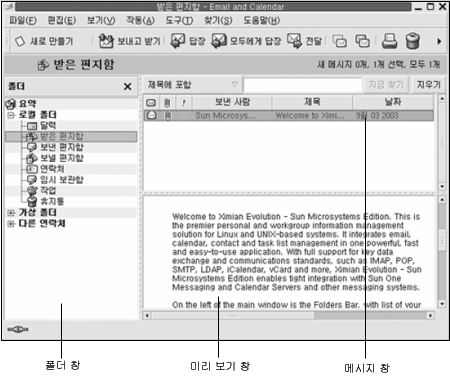Open the 작동(A) menu

[140, 21]
